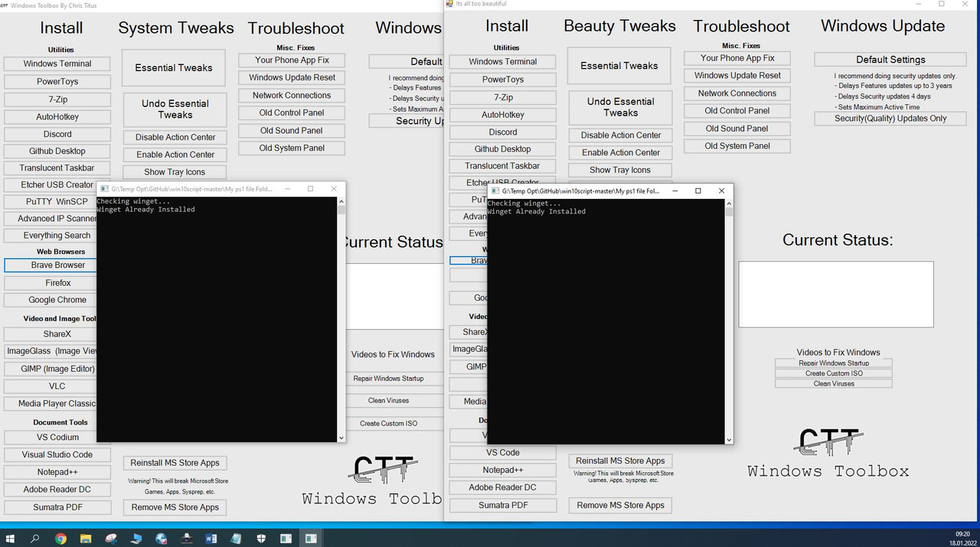The width and height of the screenshot is (980, 547).
Task: Click the left console window's vertical scrollbar
Action: [341, 320]
